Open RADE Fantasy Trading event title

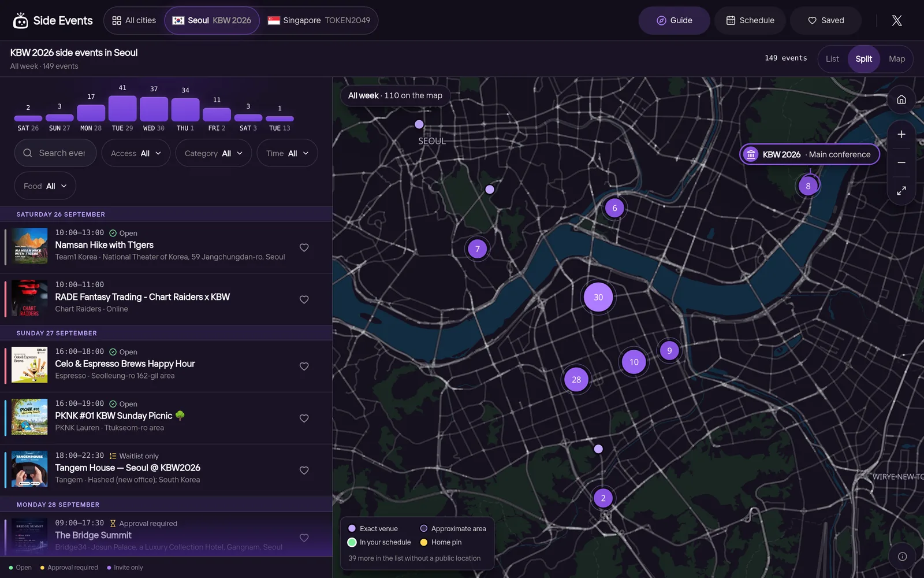(x=143, y=297)
